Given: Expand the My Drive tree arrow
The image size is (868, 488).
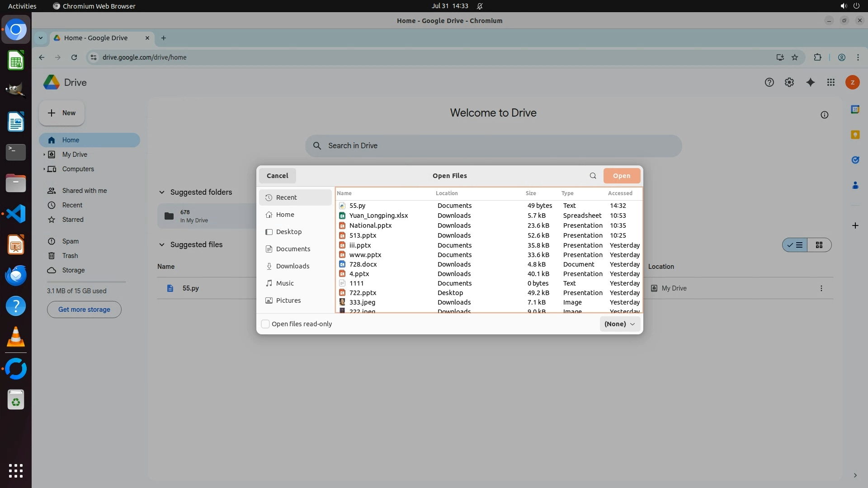Looking at the screenshot, I should (44, 155).
